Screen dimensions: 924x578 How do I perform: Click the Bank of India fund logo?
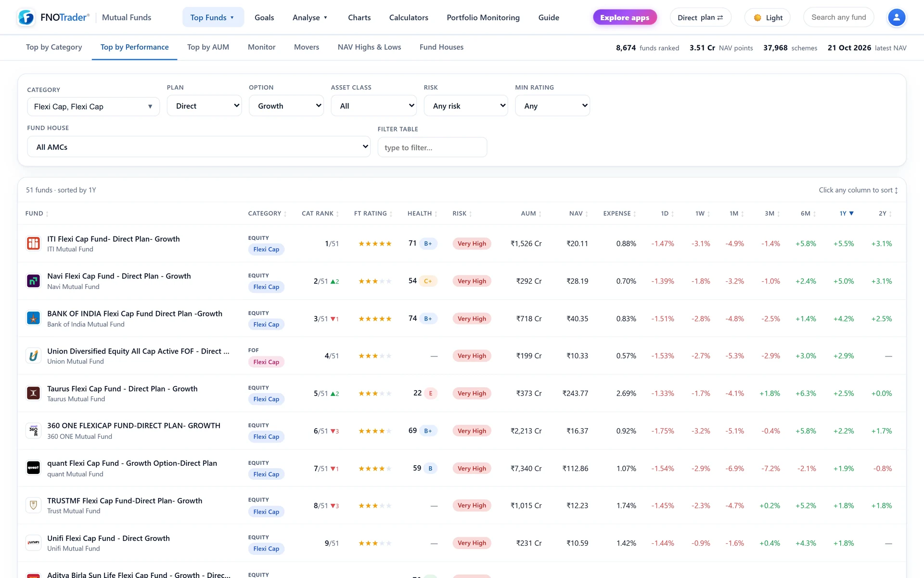(33, 318)
